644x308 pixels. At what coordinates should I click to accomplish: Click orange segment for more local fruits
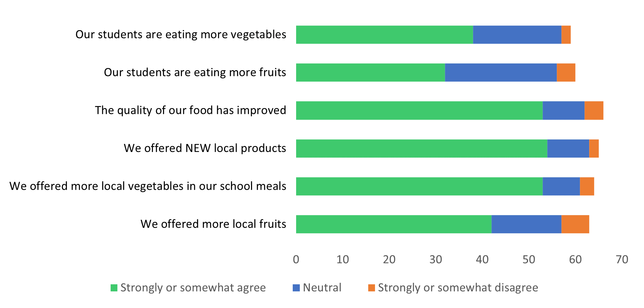pyautogui.click(x=575, y=224)
